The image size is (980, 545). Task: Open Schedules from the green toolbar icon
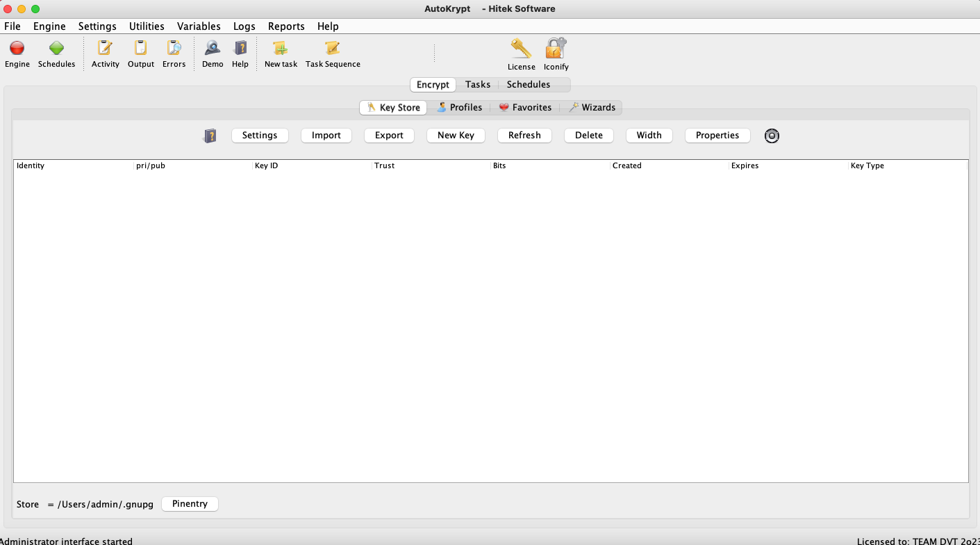56,49
